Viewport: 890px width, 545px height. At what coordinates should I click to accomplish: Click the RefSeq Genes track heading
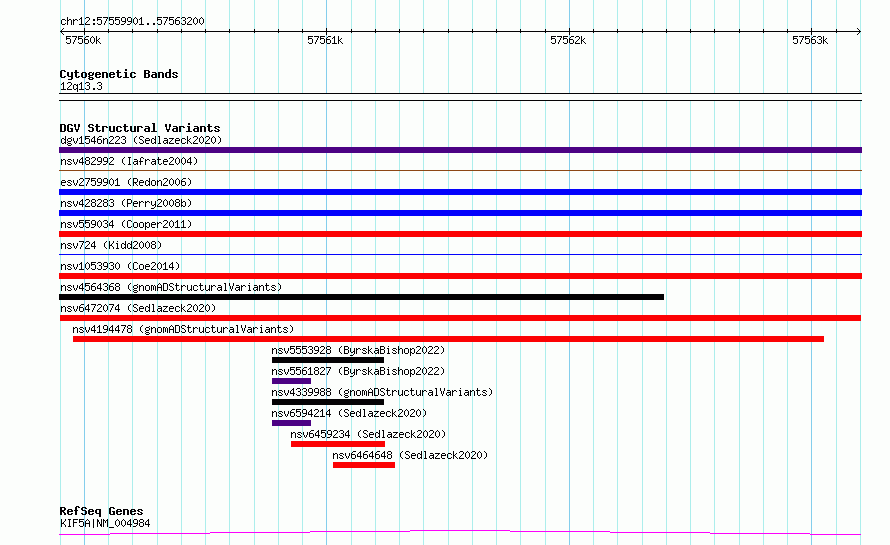point(101,511)
